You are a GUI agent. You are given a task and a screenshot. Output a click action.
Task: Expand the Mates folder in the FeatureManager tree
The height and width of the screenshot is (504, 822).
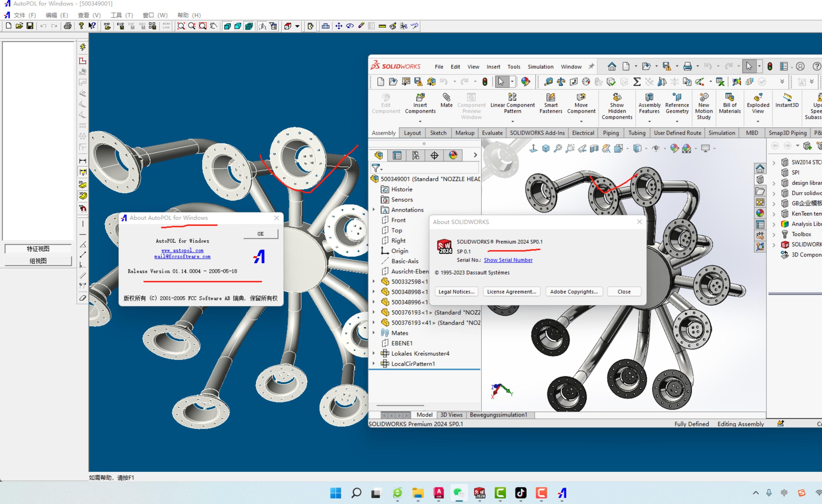374,333
